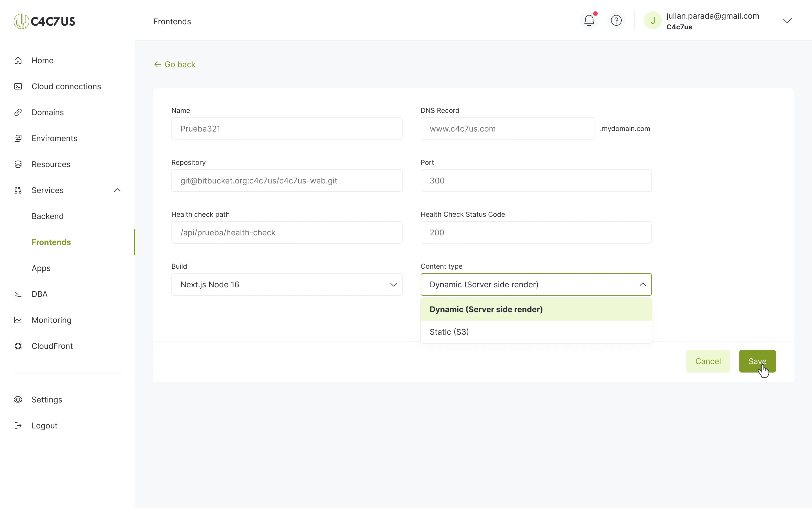Go to Monitoring page

tap(51, 320)
